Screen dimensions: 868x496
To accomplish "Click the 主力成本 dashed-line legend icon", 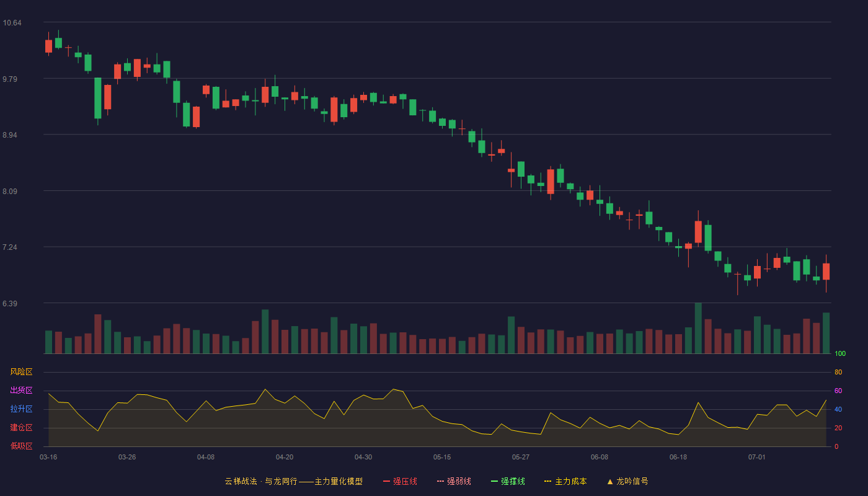I will [x=547, y=481].
